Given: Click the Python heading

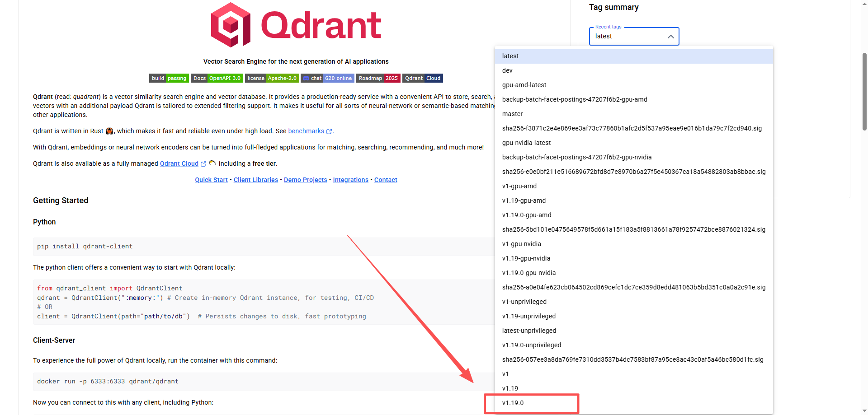Looking at the screenshot, I should (44, 222).
